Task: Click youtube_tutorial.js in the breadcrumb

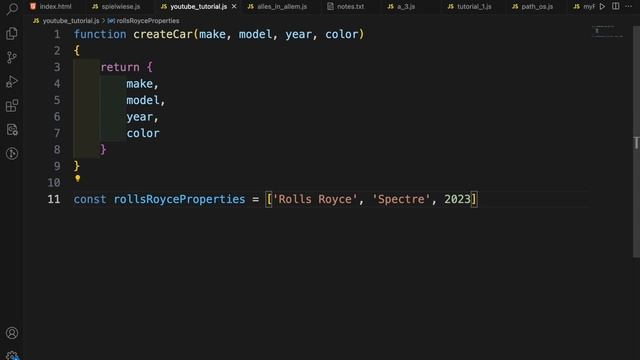Action: pyautogui.click(x=71, y=21)
